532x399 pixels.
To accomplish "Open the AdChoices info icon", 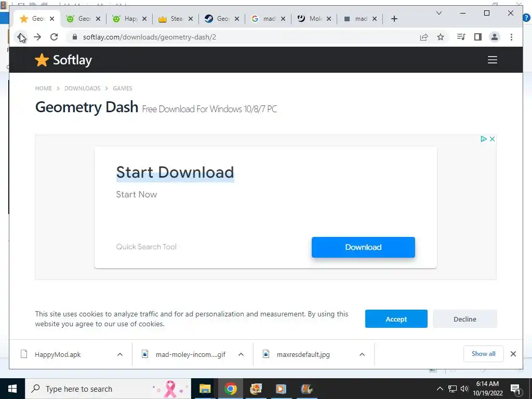I will (484, 139).
